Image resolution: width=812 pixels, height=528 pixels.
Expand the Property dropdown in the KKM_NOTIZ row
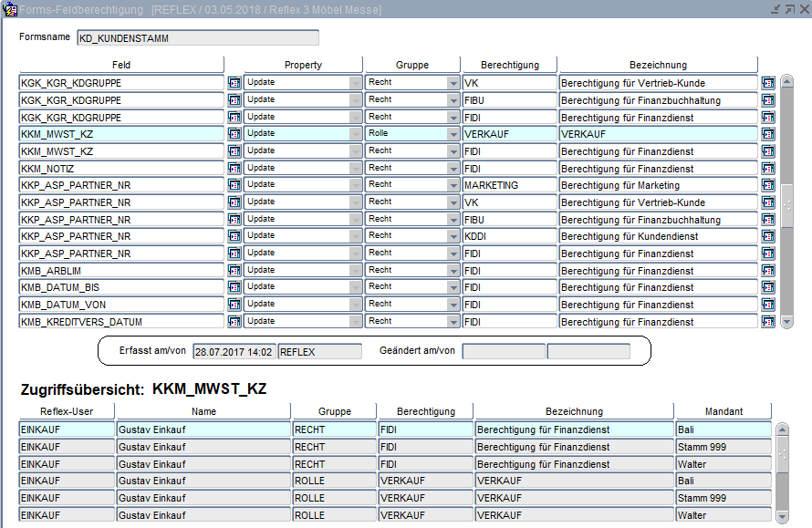click(x=355, y=169)
